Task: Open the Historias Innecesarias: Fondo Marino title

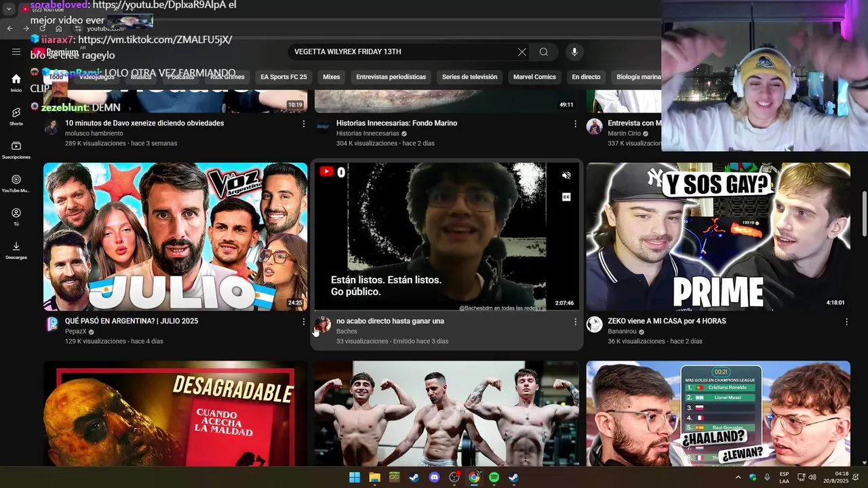Action: (x=397, y=123)
